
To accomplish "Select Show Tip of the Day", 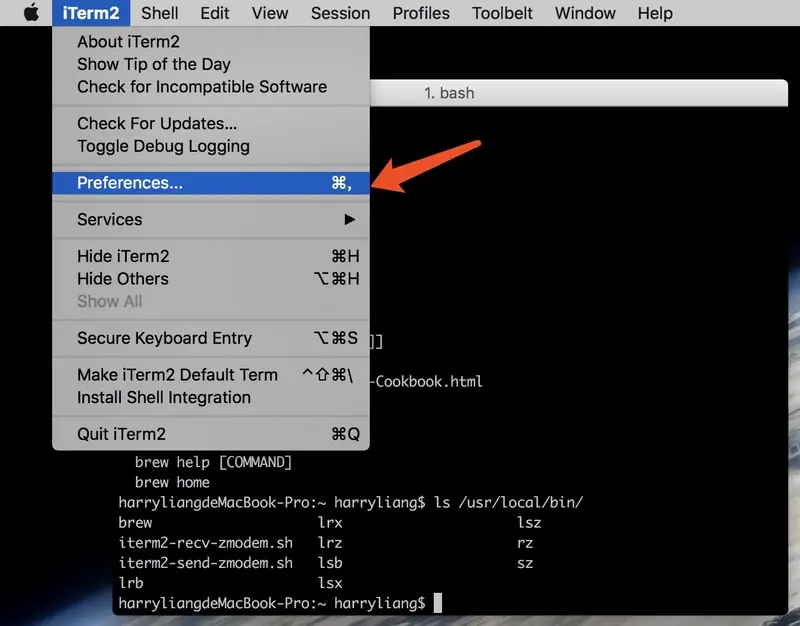I will pos(211,64).
